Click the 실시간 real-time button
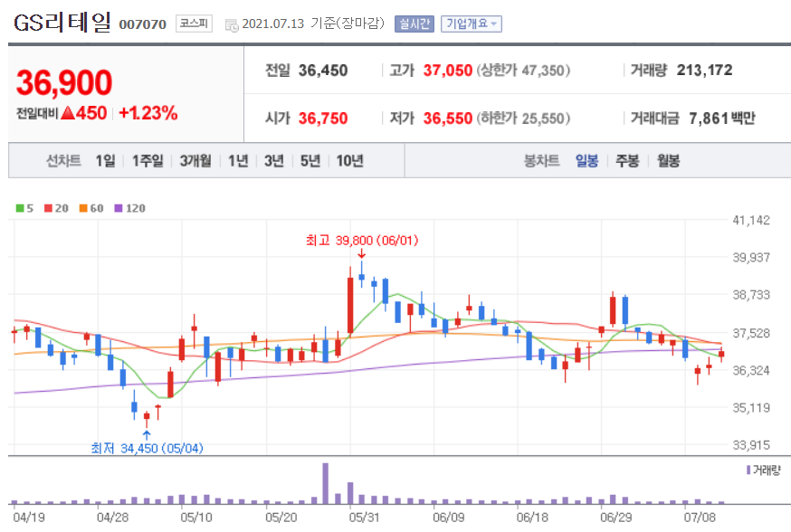 pyautogui.click(x=415, y=24)
